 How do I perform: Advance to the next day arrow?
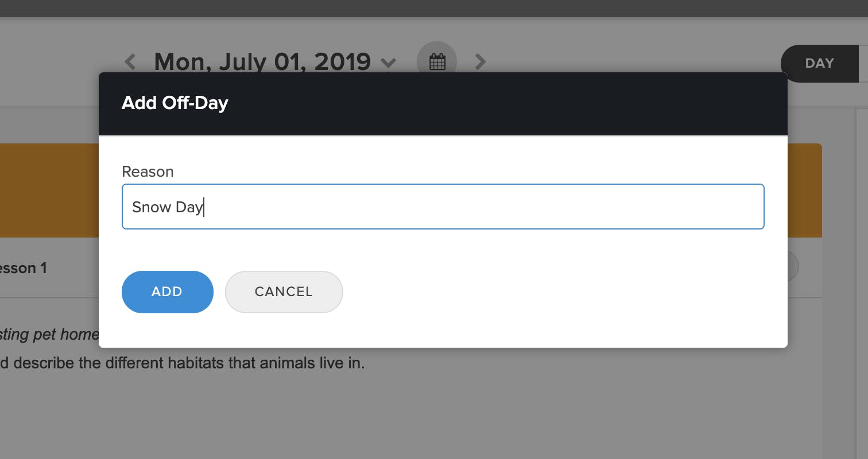[x=480, y=61]
